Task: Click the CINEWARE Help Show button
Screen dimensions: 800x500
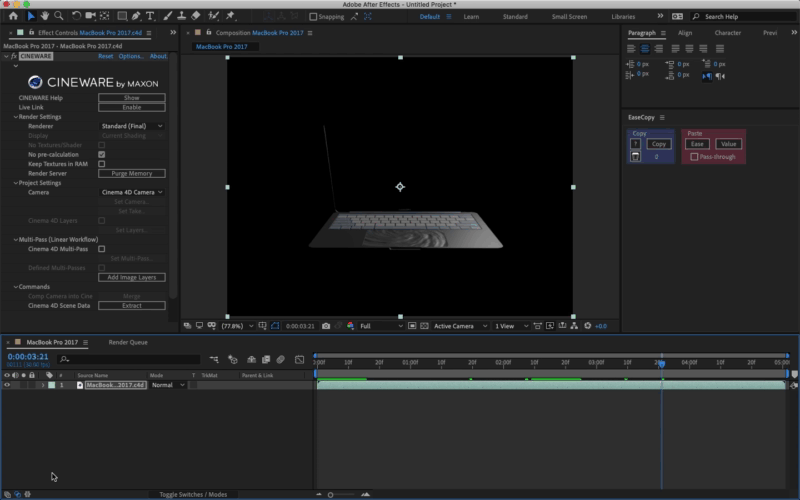Action: click(x=132, y=97)
